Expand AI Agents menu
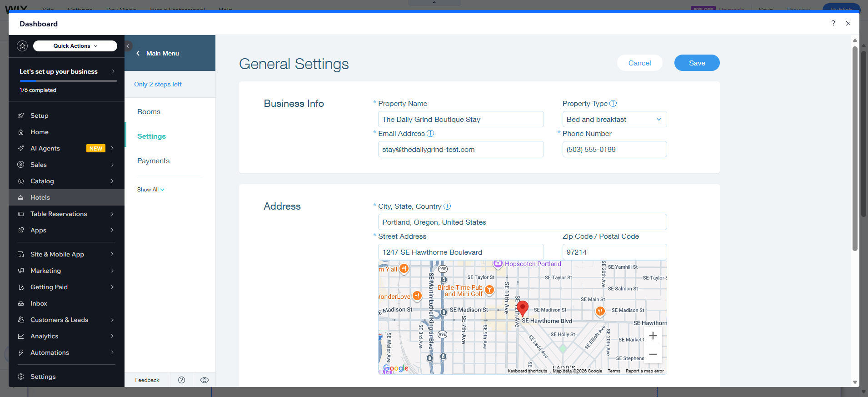The height and width of the screenshot is (397, 868). coord(66,148)
